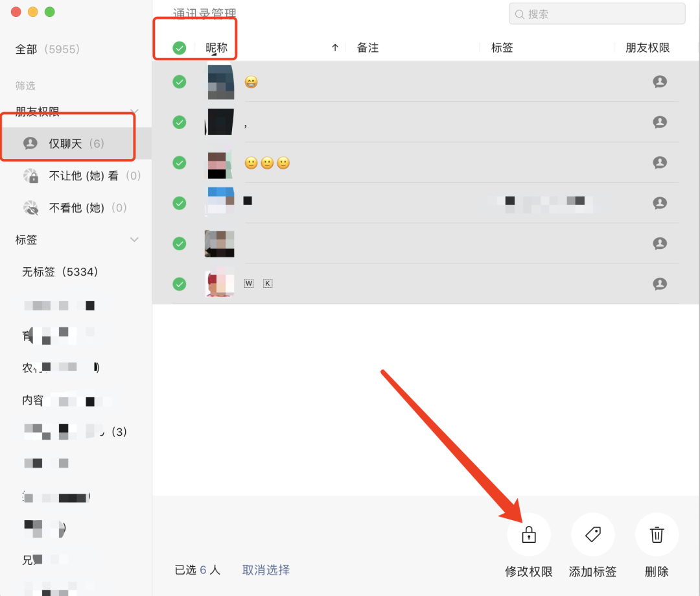Click permission icon of comma-named contact
700x596 pixels.
point(660,122)
